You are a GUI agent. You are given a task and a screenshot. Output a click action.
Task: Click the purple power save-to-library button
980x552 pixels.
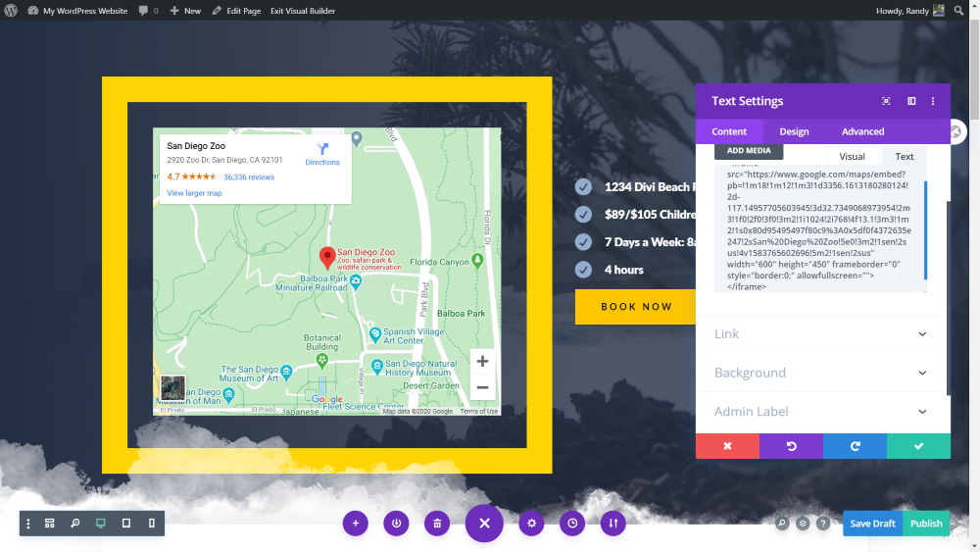(396, 524)
